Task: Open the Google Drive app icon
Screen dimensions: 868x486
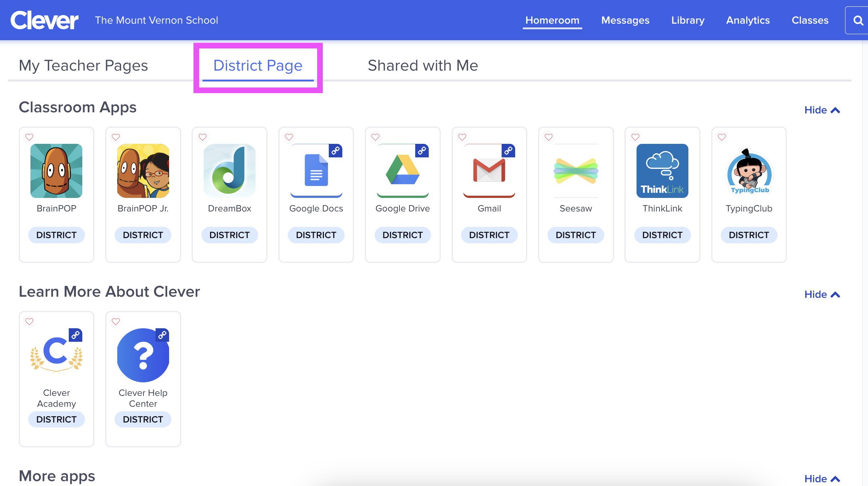Action: point(402,171)
